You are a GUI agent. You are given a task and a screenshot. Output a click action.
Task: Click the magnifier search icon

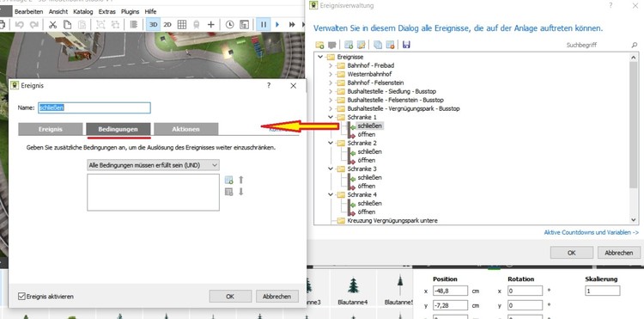(635, 45)
